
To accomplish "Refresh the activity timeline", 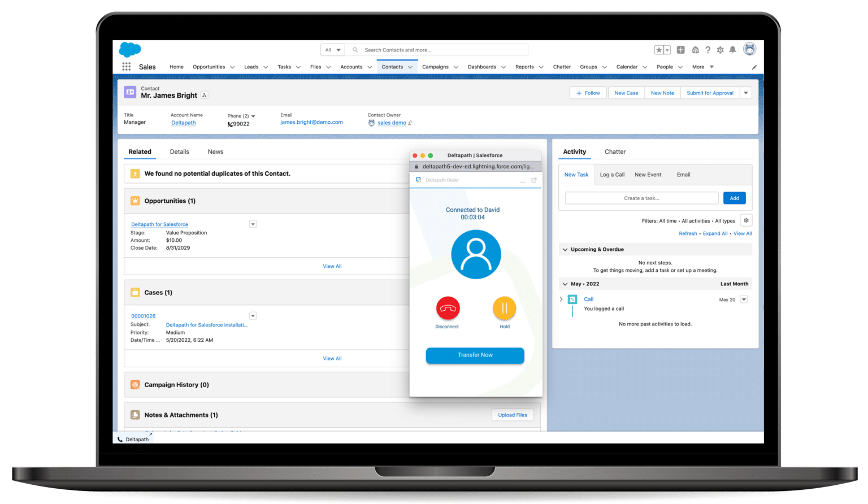I will pyautogui.click(x=688, y=233).
